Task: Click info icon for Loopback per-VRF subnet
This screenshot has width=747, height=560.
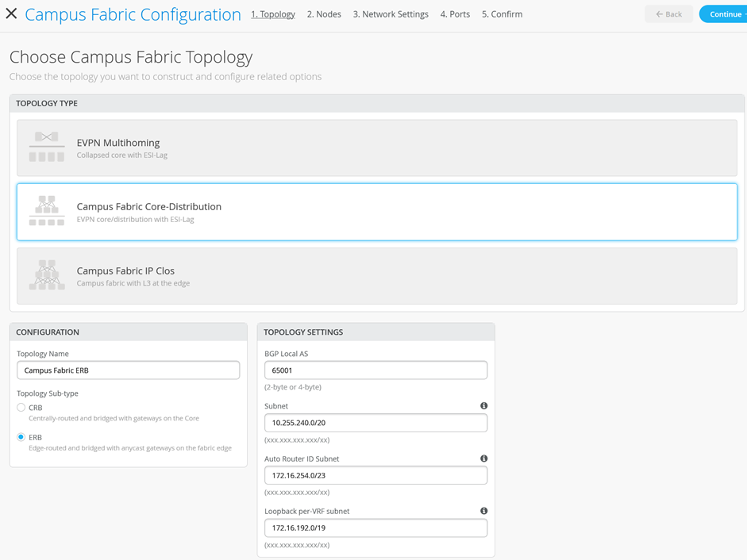Action: (x=483, y=511)
